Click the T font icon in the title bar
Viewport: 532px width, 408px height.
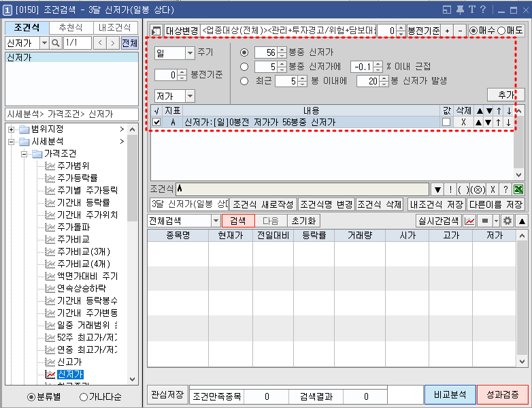tap(472, 10)
